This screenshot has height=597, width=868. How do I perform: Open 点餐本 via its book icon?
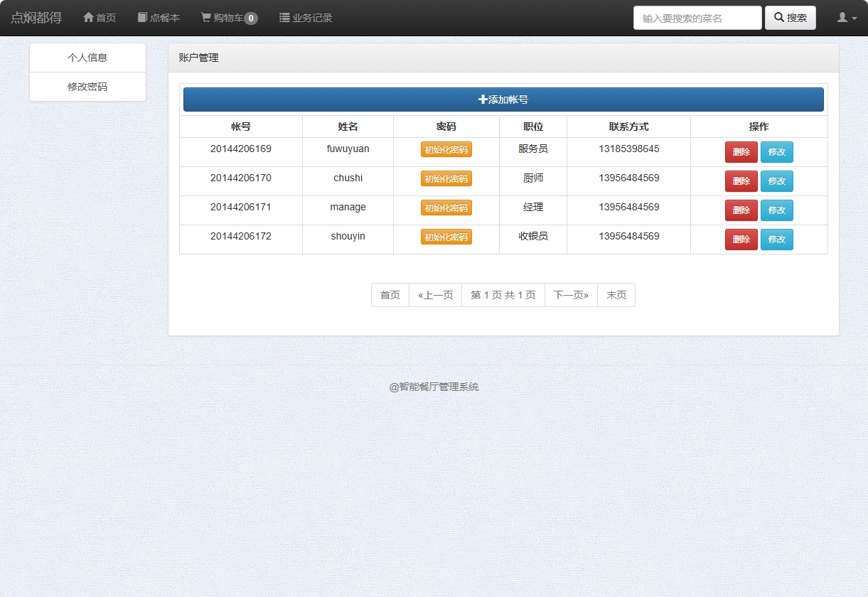coord(141,17)
